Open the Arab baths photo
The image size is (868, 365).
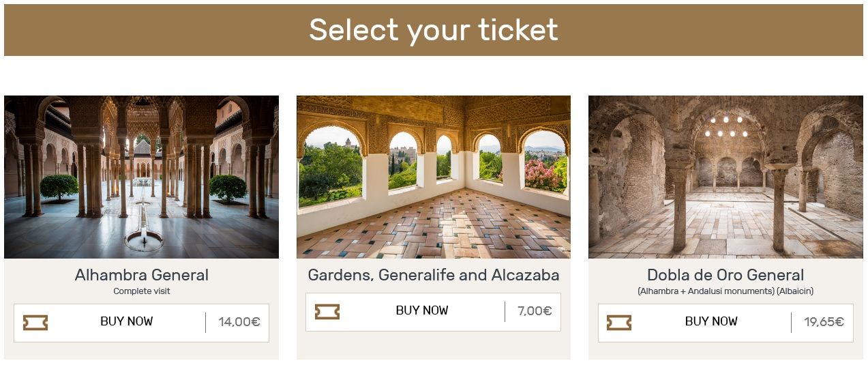pyautogui.click(x=725, y=177)
